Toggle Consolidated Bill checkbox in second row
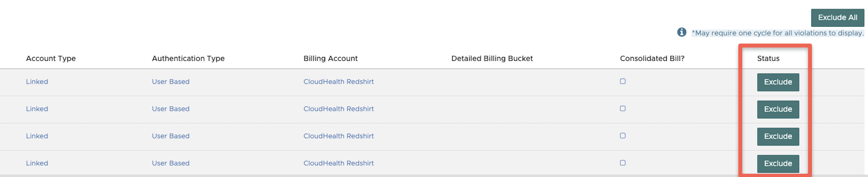This screenshot has width=868, height=177. pyautogui.click(x=622, y=109)
